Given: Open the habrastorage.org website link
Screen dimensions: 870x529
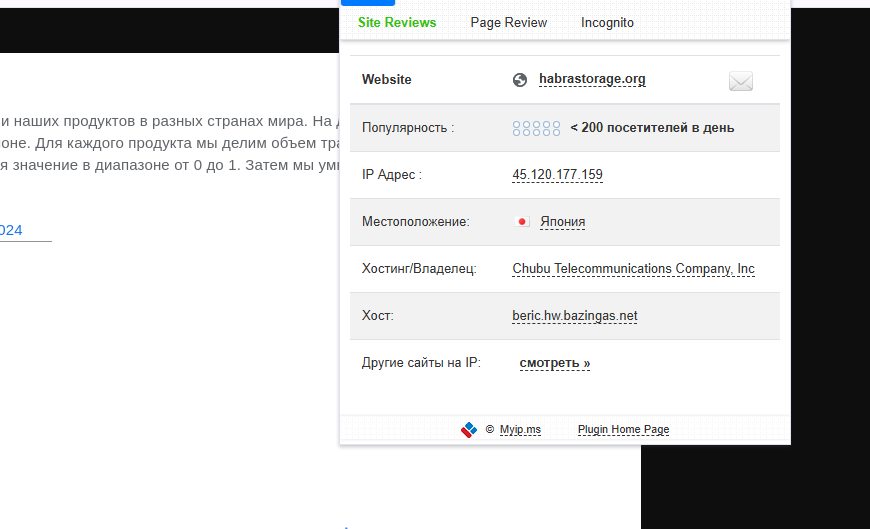Looking at the screenshot, I should [592, 79].
